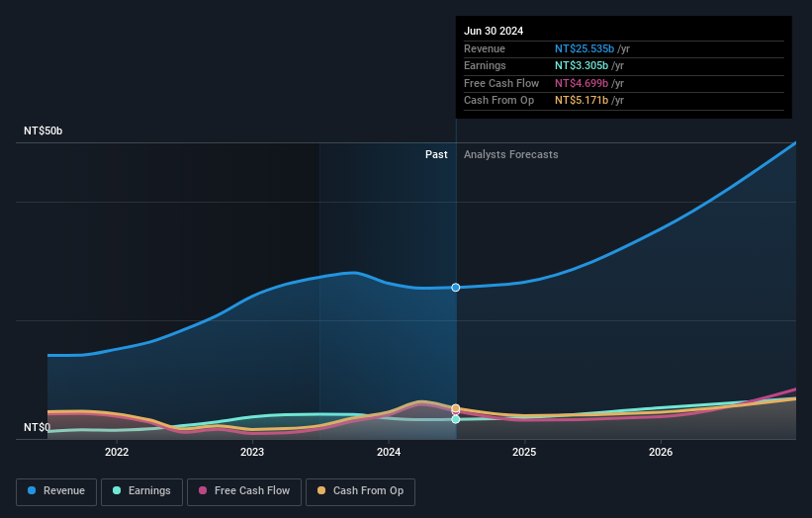Click the 2026 x-axis label
The height and width of the screenshot is (518, 812).
coord(661,452)
